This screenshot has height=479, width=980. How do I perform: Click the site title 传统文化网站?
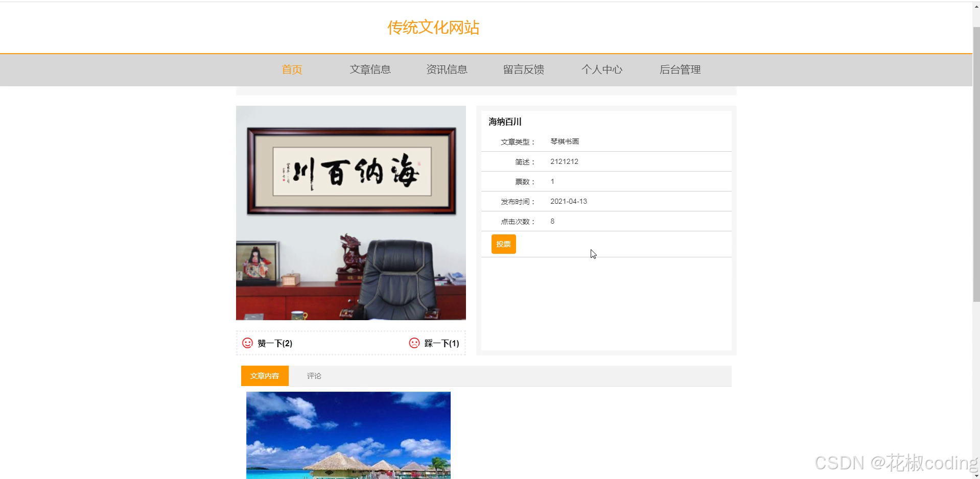(434, 27)
